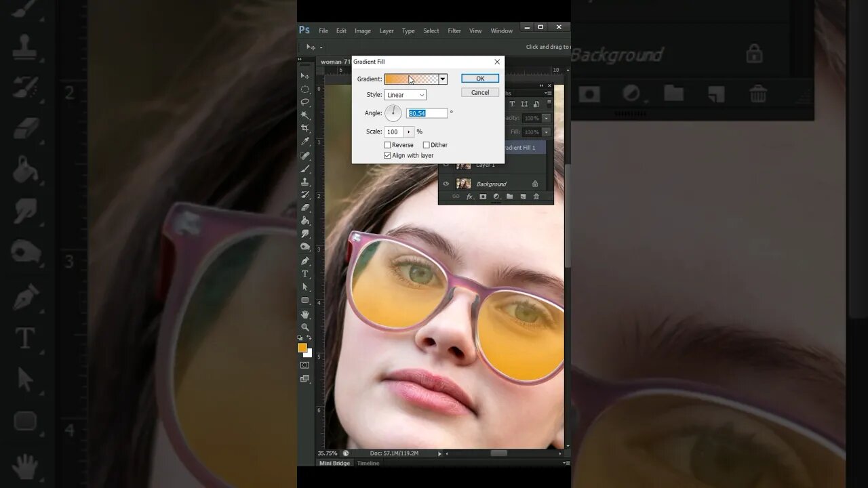The width and height of the screenshot is (868, 488).
Task: Open the Style Linear dropdown
Action: pos(406,95)
